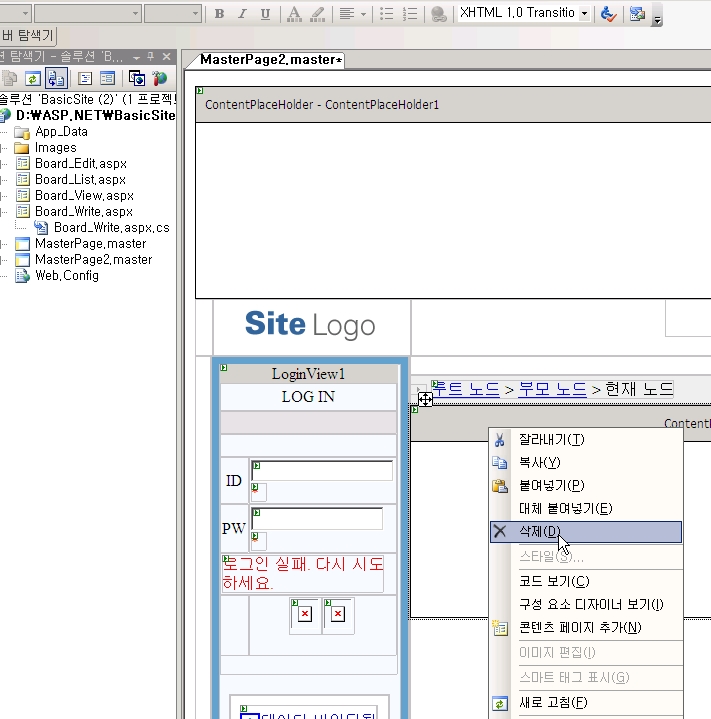This screenshot has width=711, height=719.
Task: Click the text alignment icon
Action: 347,14
